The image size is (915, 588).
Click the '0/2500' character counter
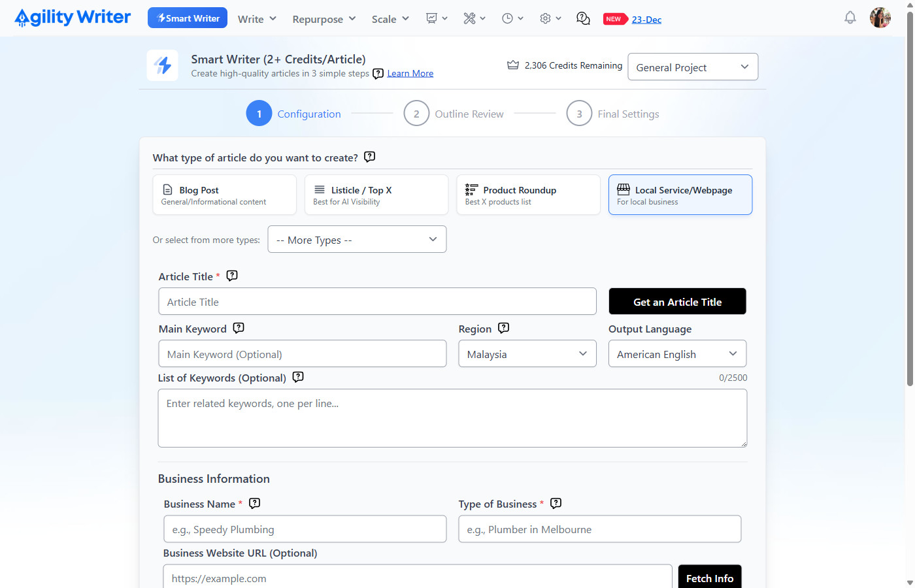(x=733, y=378)
